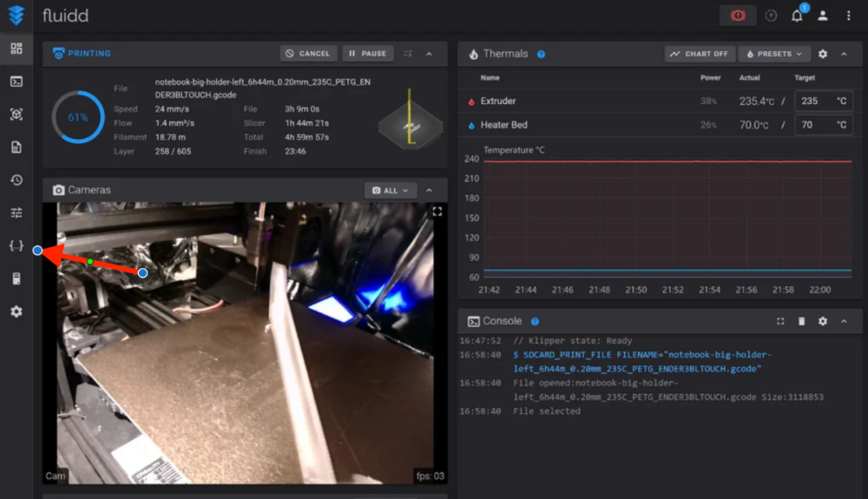Open the Presets dropdown
Screen dimensions: 868x499
click(x=774, y=54)
